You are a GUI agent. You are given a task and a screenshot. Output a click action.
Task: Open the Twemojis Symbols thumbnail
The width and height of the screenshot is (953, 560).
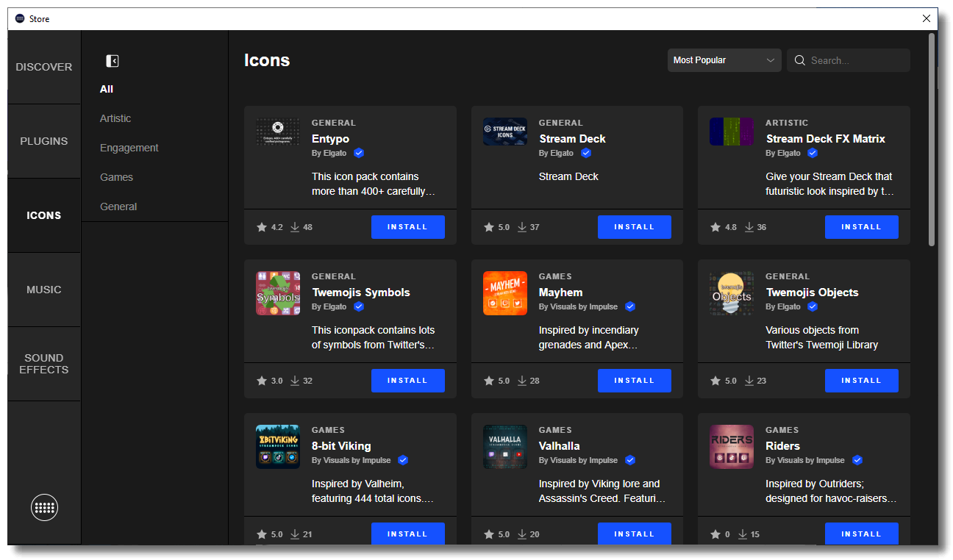278,293
